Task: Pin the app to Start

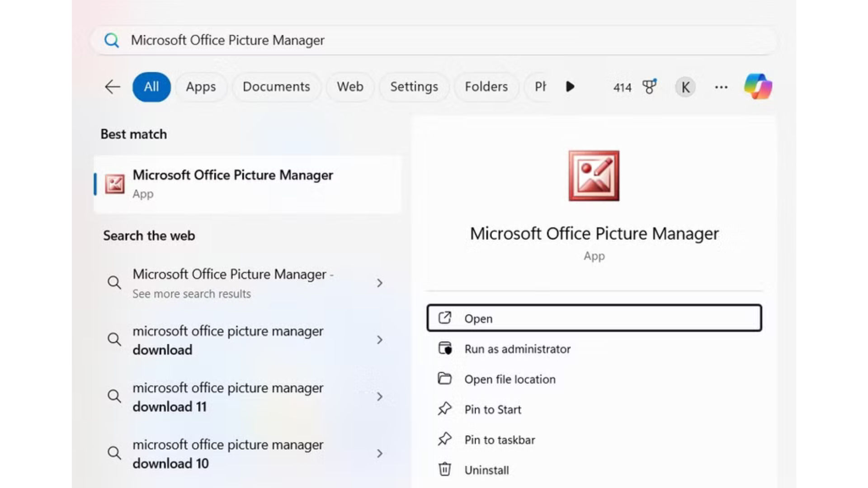Action: [x=492, y=409]
